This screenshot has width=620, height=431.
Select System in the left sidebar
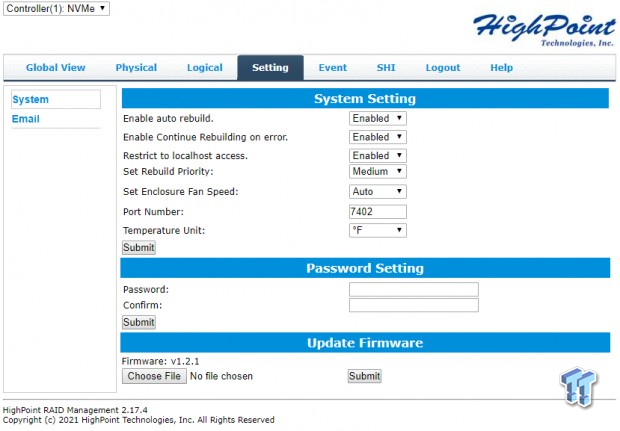click(56, 99)
